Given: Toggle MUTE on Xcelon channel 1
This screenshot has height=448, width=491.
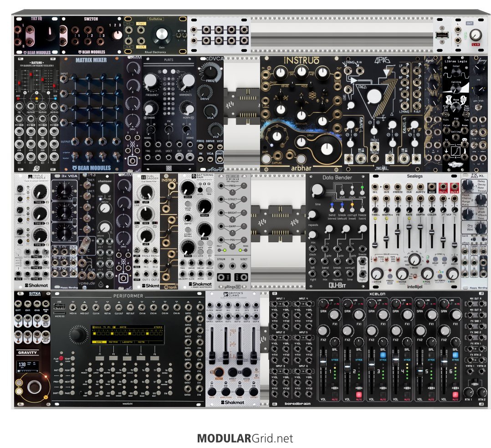Looking at the screenshot, I should [335, 394].
